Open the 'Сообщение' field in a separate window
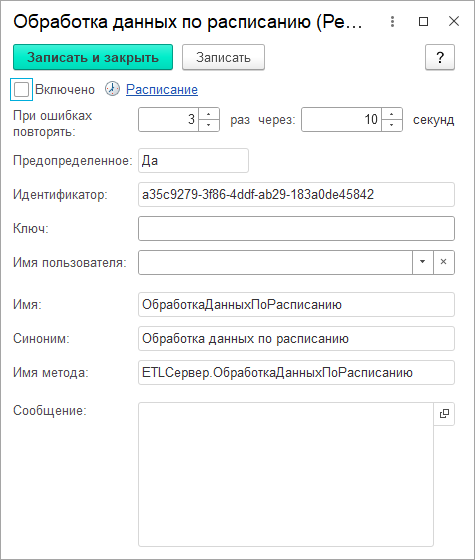The height and width of the screenshot is (560, 475). (x=444, y=414)
